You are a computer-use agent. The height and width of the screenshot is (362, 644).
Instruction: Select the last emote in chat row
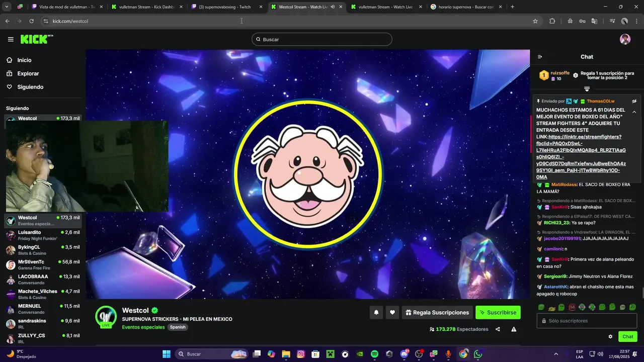[x=632, y=307]
